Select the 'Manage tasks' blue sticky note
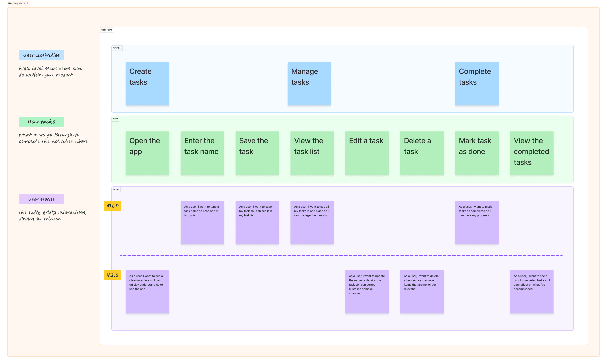 click(x=309, y=84)
